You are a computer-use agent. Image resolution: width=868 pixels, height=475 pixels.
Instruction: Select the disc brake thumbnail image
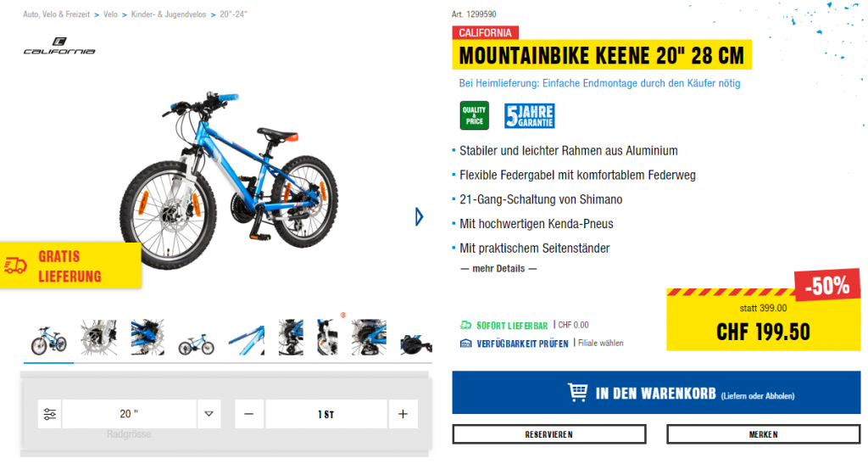coord(98,337)
